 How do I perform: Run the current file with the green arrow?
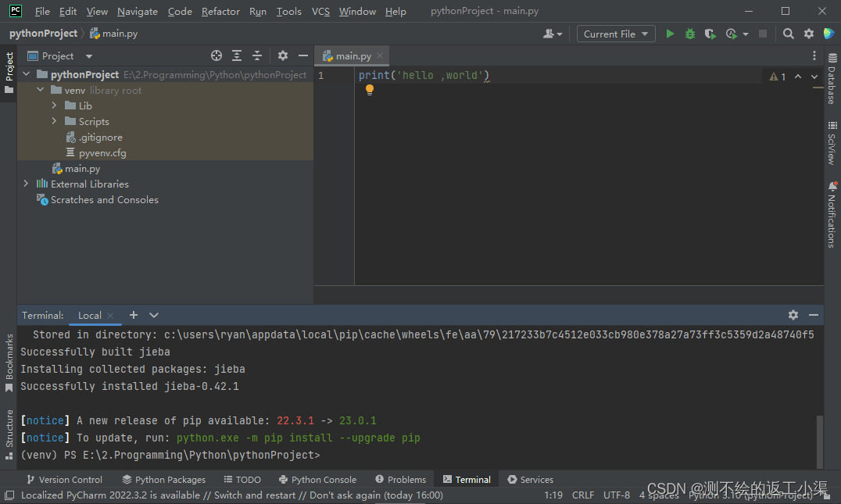(x=670, y=34)
